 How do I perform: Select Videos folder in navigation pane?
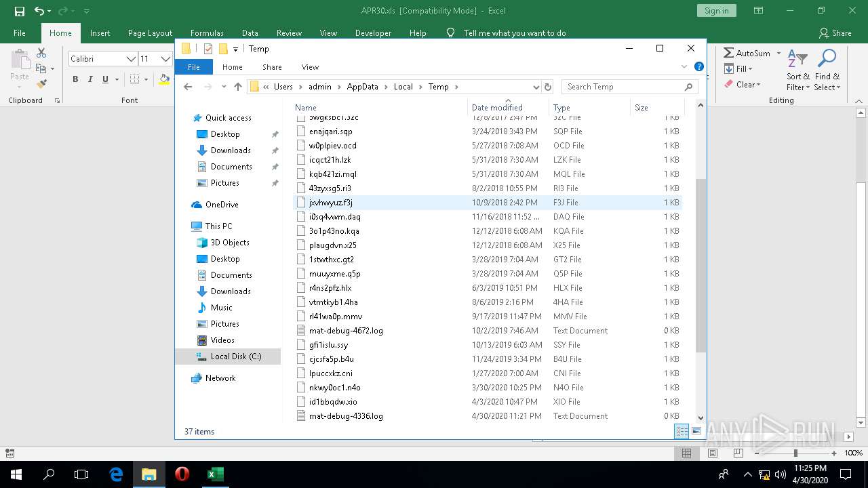tap(222, 340)
